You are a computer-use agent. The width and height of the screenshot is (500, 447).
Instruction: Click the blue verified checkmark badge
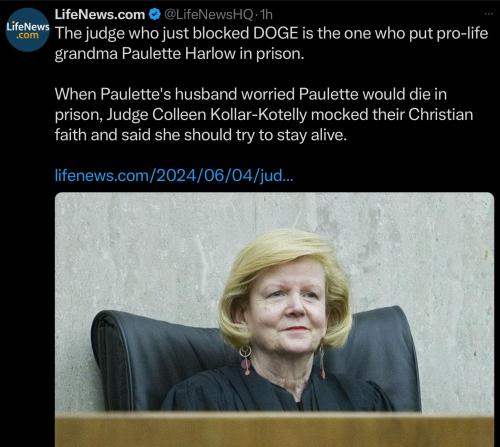(154, 14)
